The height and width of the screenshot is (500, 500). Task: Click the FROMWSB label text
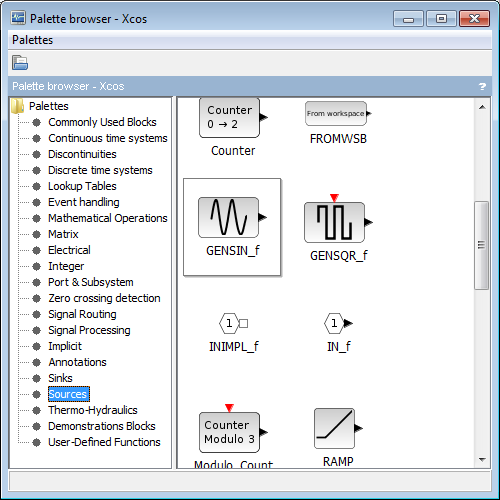coord(338,139)
